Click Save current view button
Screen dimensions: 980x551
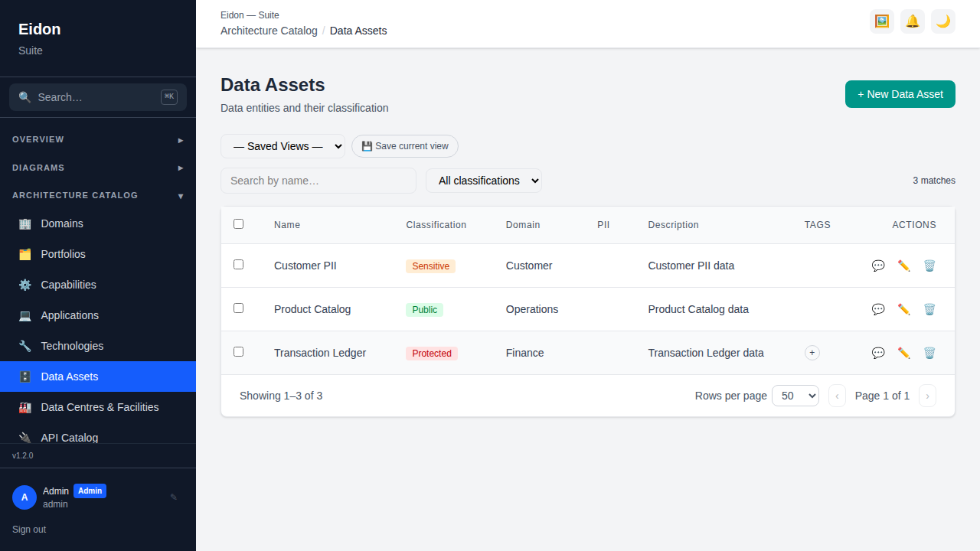coord(405,146)
